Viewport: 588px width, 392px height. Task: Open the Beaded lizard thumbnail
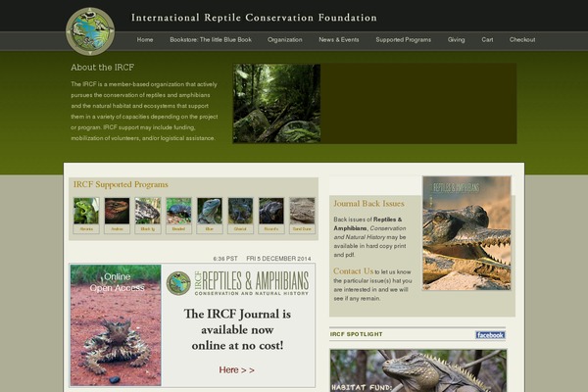(178, 211)
